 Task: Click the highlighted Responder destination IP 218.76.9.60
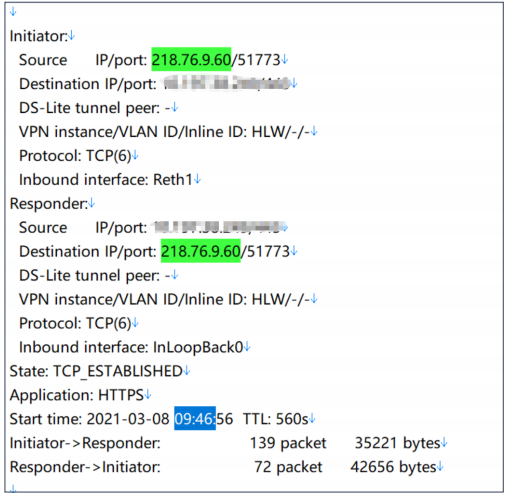201,251
